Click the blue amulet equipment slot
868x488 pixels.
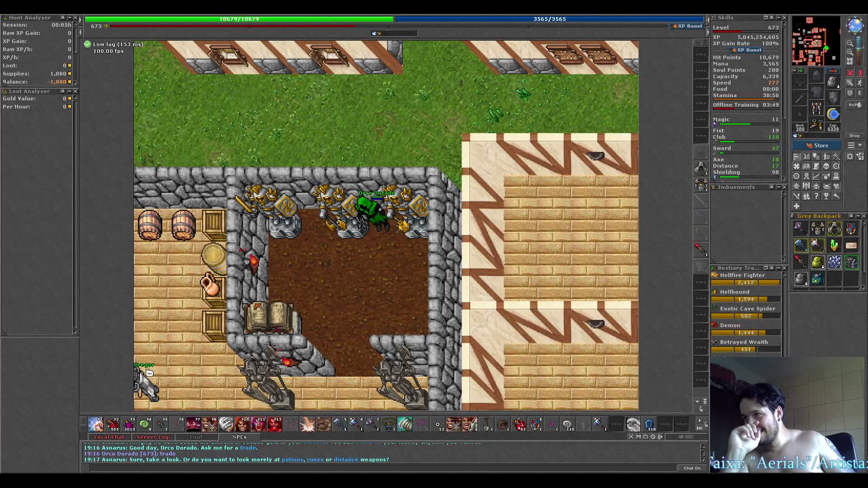[833, 114]
